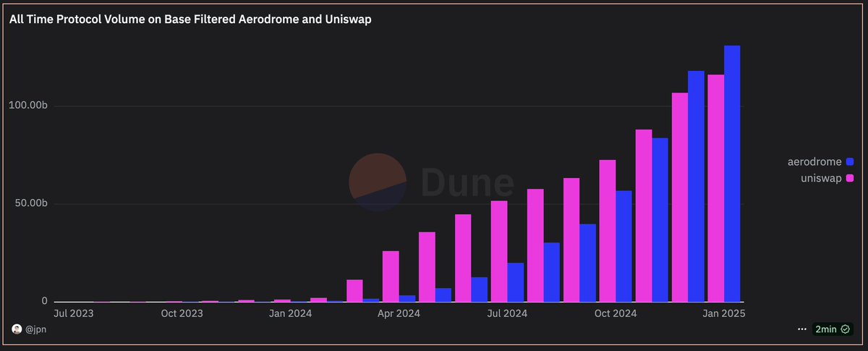Click the 2min refresh indicator
This screenshot has width=868, height=351.
(833, 329)
